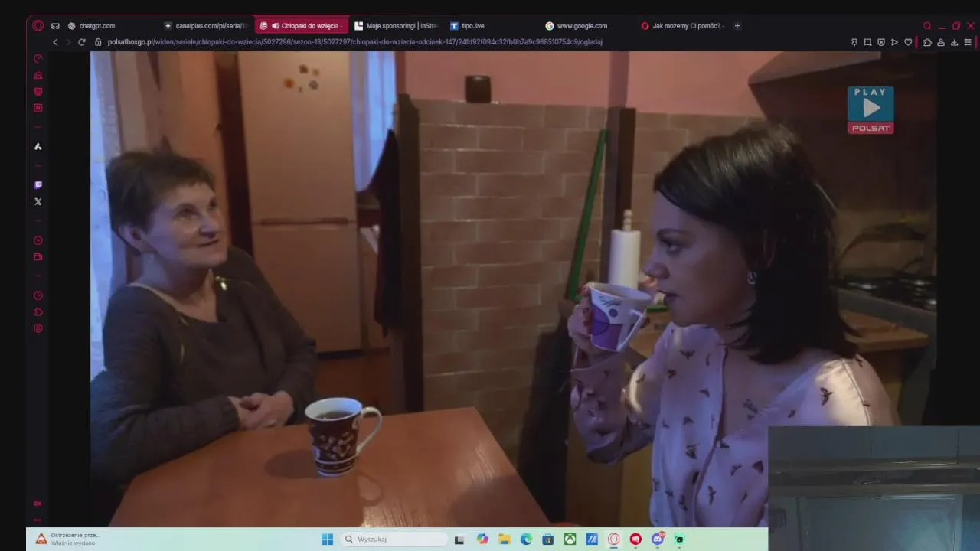Open the green app icon on taskbar

679,540
